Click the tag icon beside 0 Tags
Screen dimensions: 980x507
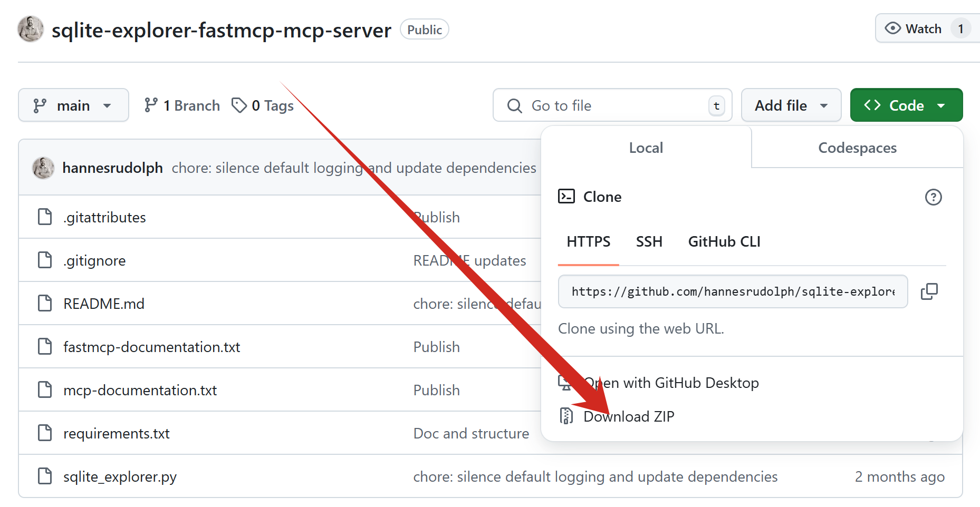[x=239, y=105]
